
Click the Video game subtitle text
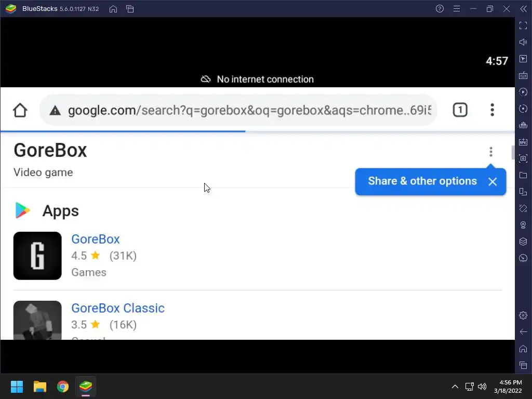point(43,172)
